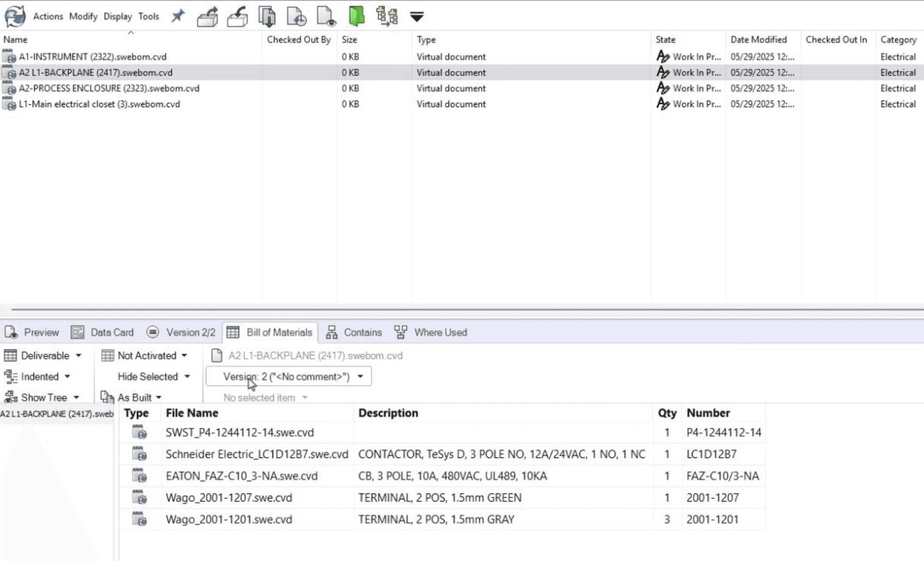Click the pin icon in toolbar

pos(178,17)
